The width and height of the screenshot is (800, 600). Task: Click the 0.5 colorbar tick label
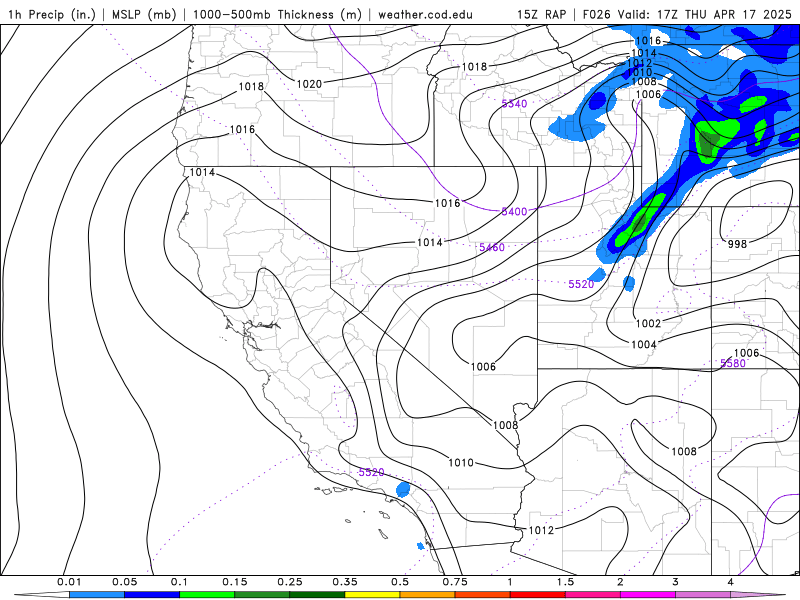click(400, 582)
